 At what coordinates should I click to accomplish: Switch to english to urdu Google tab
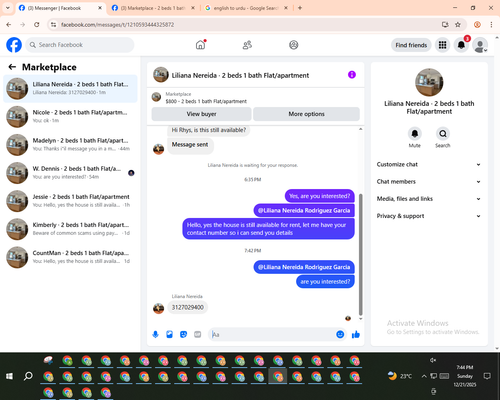click(x=245, y=8)
